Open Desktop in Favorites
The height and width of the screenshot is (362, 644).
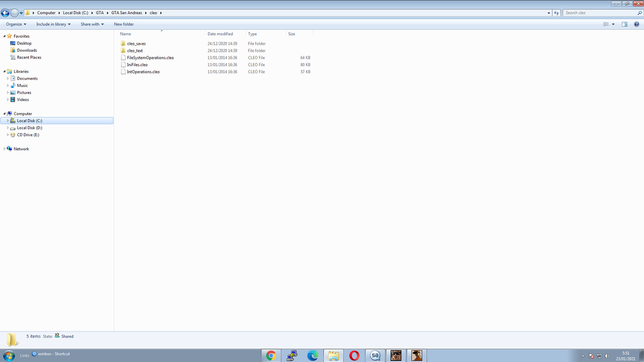(24, 43)
